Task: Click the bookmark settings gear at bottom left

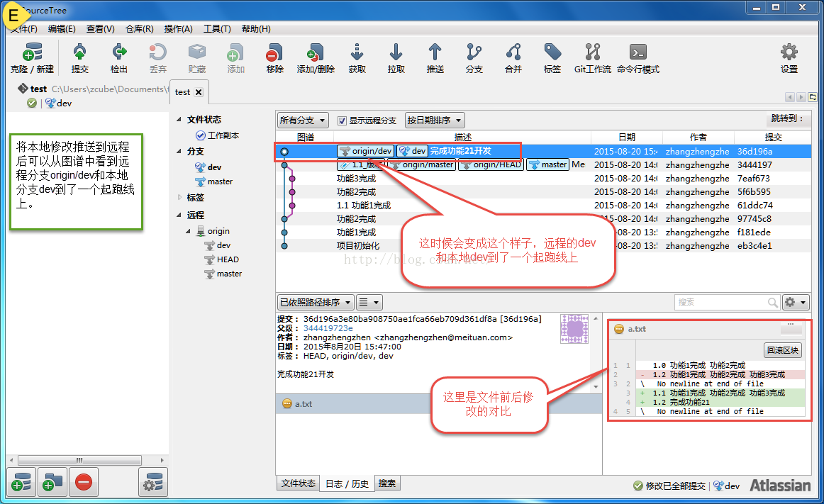Action: point(153,482)
